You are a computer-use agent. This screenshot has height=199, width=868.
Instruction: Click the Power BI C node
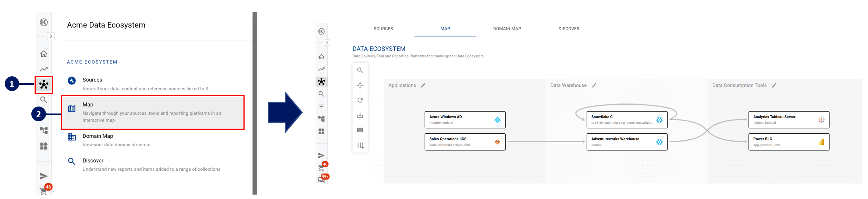point(789,142)
